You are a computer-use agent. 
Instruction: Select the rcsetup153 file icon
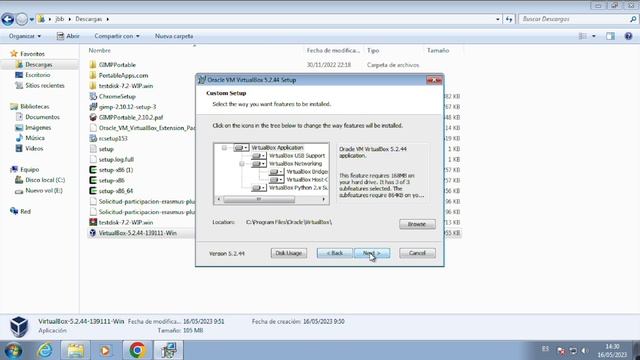coord(93,138)
